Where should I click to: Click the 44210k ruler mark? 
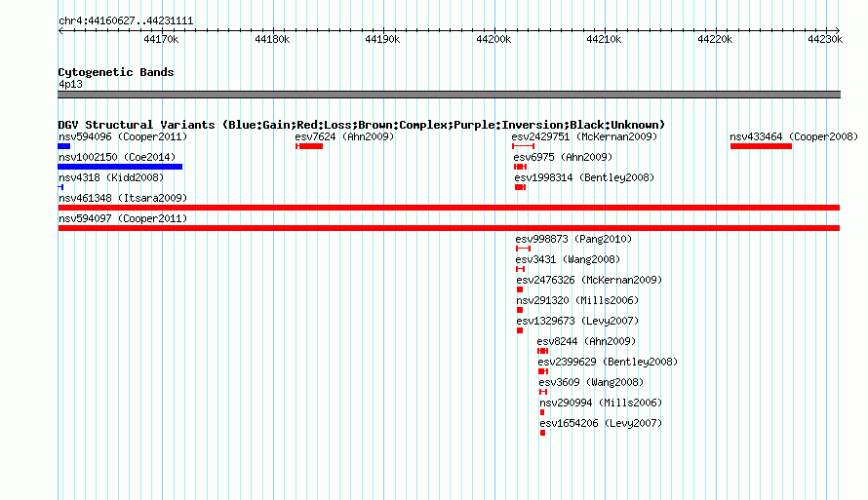pyautogui.click(x=604, y=39)
